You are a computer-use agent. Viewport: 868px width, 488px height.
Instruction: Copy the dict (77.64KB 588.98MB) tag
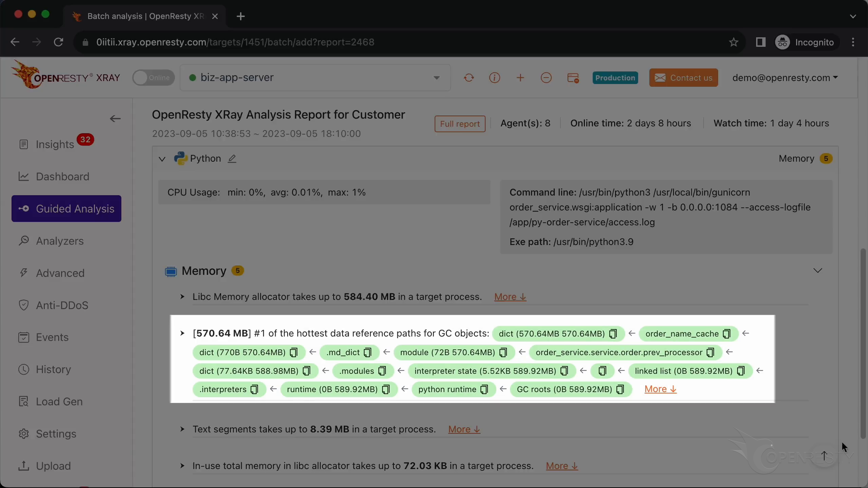307,371
